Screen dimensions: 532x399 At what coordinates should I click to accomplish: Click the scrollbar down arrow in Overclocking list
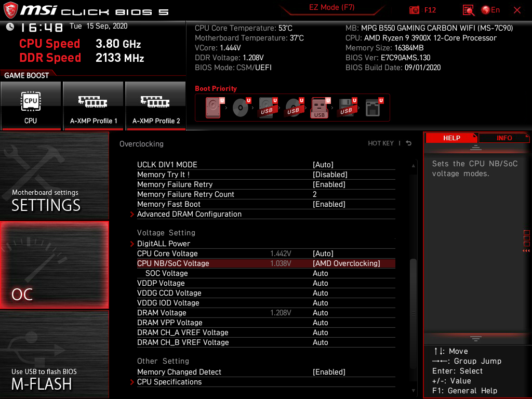[413, 391]
